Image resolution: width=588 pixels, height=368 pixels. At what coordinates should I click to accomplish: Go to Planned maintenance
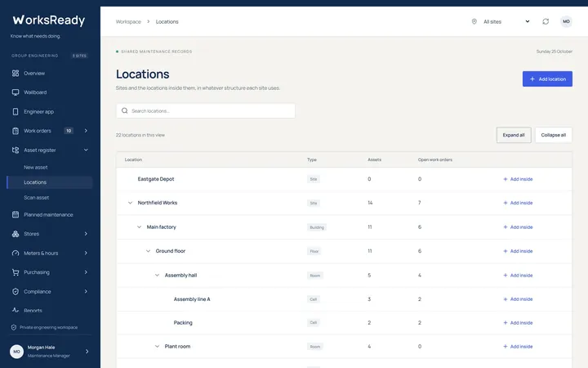point(50,215)
